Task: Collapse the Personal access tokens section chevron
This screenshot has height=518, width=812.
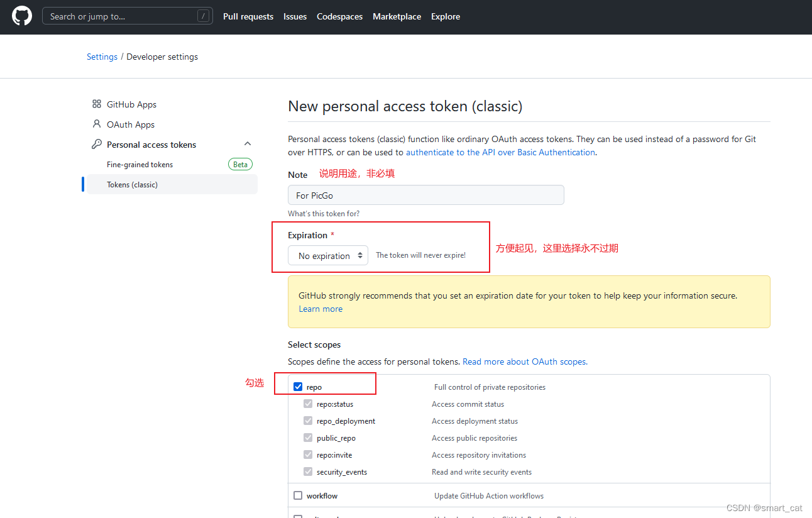Action: (248, 144)
